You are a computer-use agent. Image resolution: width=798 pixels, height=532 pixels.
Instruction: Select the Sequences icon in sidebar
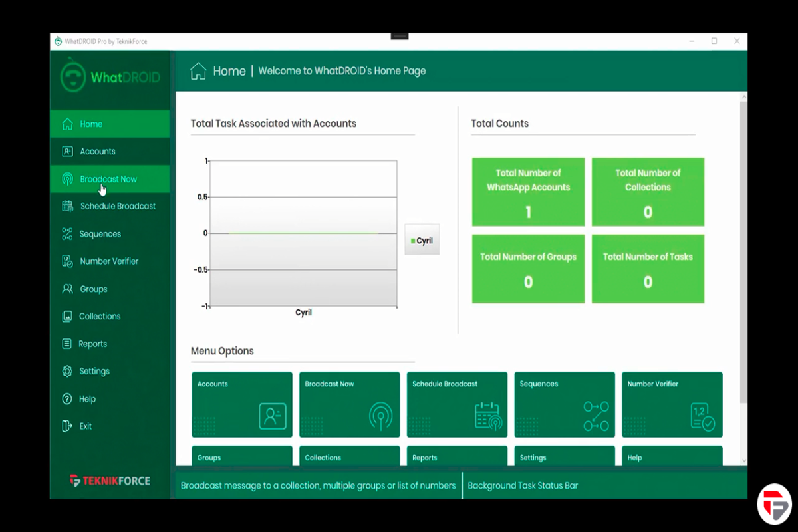pos(67,234)
